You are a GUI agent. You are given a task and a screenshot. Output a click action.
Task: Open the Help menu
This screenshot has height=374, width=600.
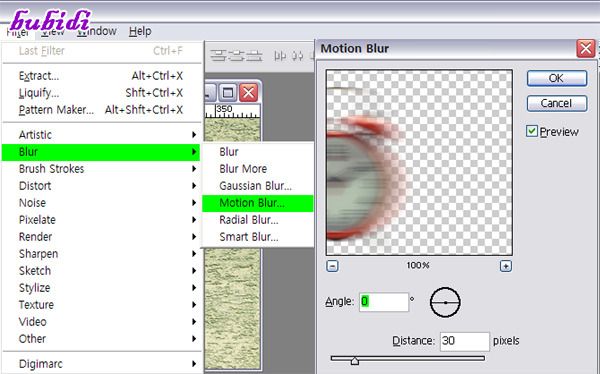coord(140,31)
